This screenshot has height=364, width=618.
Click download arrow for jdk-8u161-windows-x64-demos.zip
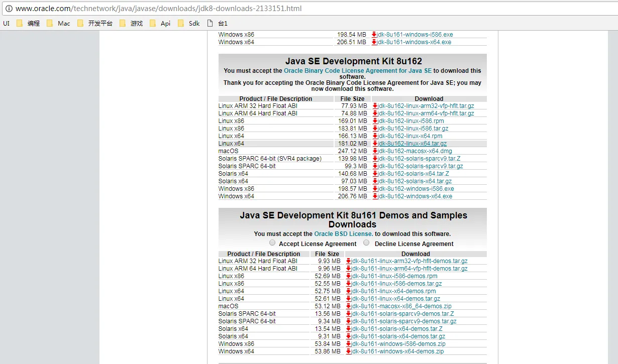tap(348, 351)
